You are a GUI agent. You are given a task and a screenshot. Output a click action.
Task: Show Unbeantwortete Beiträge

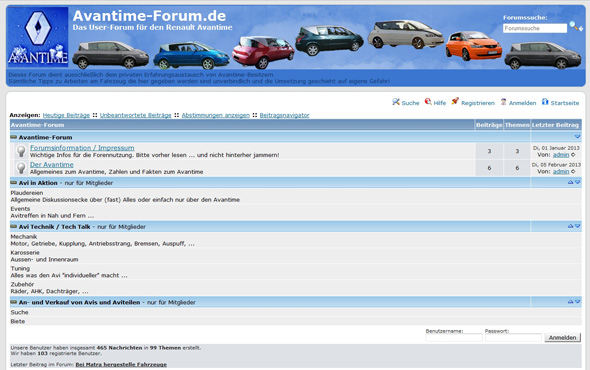135,115
